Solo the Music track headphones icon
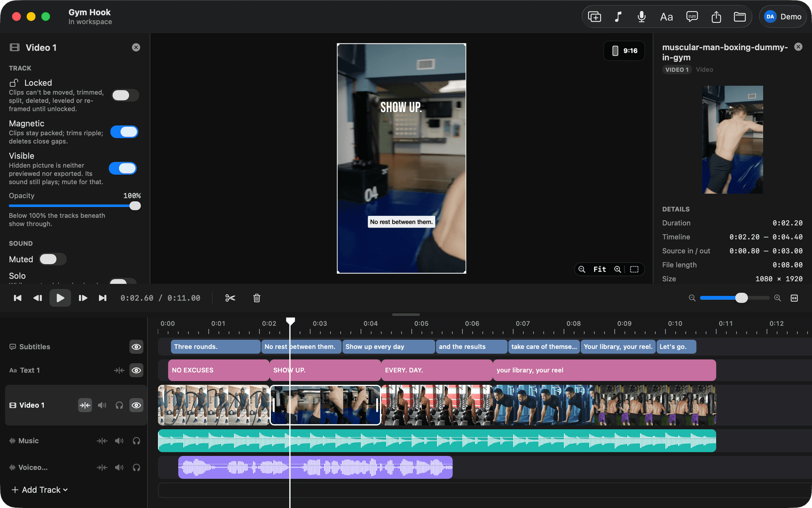The width and height of the screenshot is (812, 508). (x=136, y=441)
